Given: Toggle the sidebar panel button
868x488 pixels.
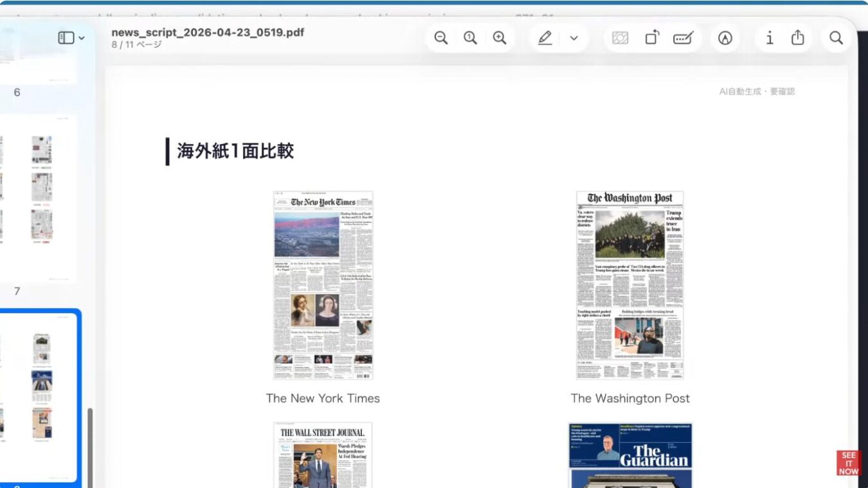Looking at the screenshot, I should coord(66,38).
